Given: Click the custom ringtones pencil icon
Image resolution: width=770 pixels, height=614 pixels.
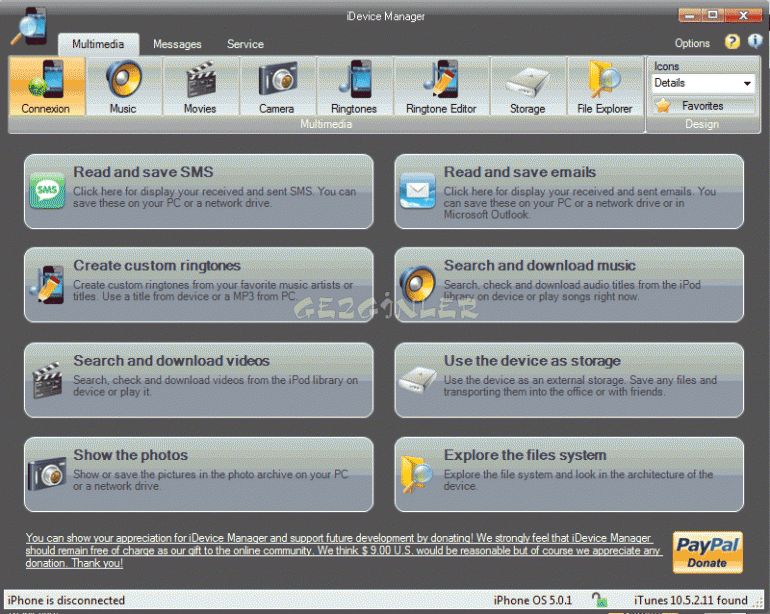Looking at the screenshot, I should click(47, 284).
